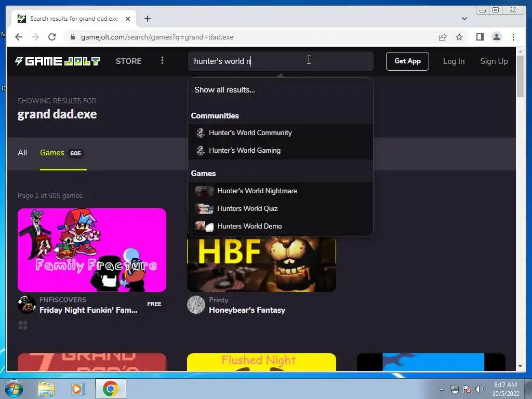Open the Action Center flag icon
Screen dimensions: 532x399
[x=467, y=389]
